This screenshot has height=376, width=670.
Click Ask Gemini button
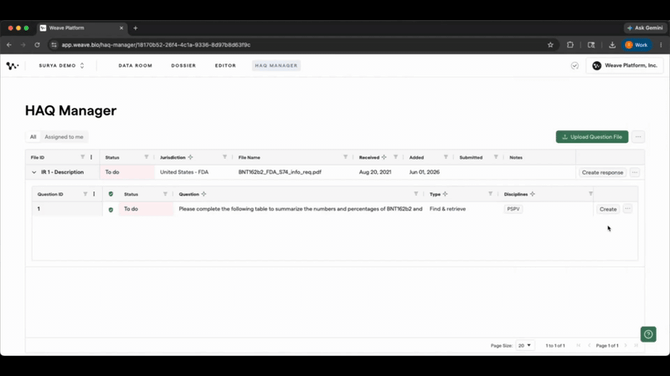(x=645, y=28)
